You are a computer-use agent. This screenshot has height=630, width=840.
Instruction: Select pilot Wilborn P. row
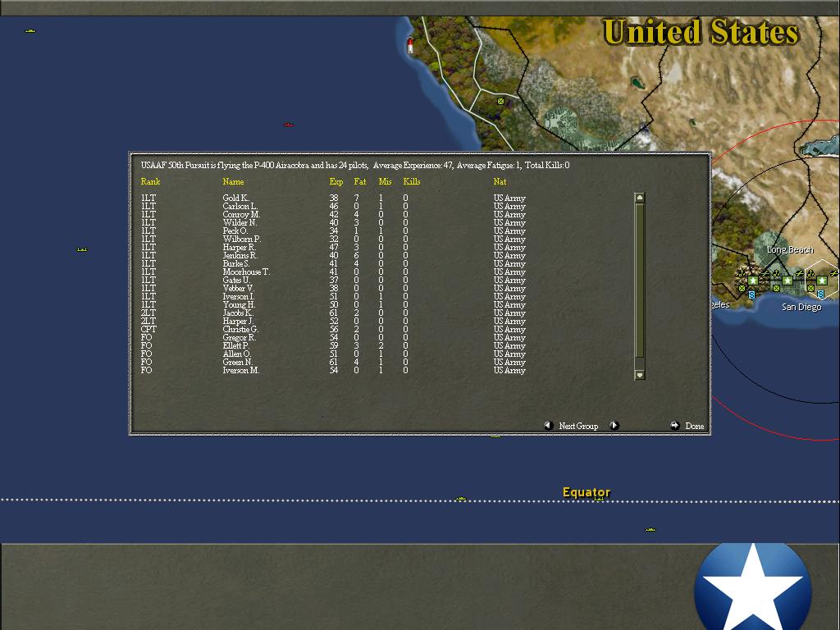pos(333,239)
